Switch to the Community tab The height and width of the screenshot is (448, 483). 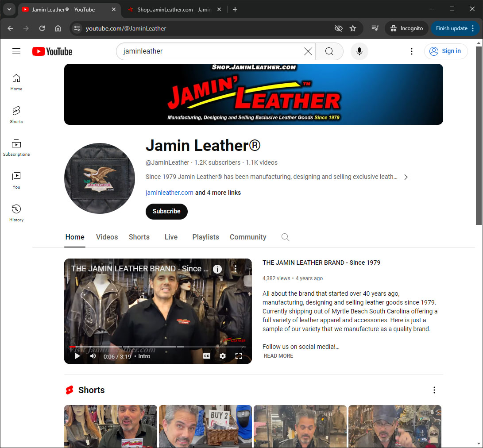(248, 237)
